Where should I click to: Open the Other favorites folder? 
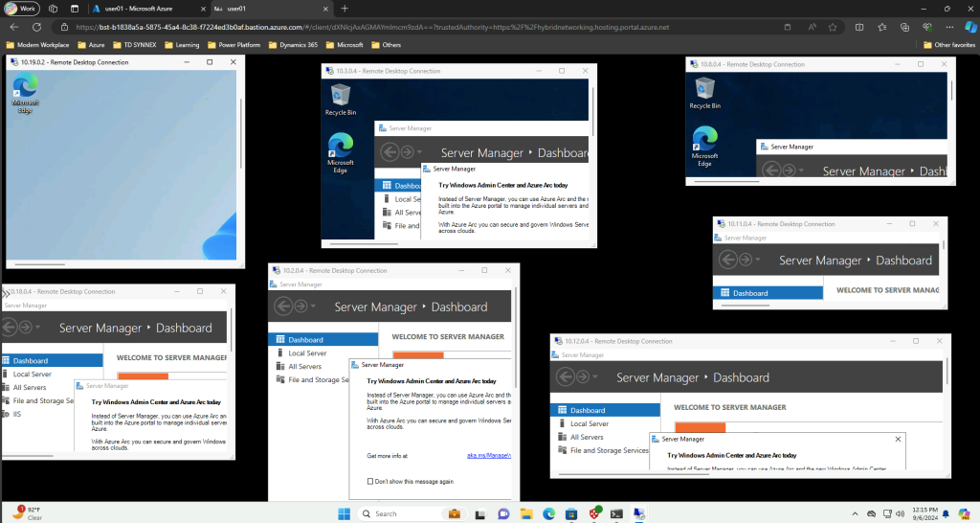[x=949, y=45]
